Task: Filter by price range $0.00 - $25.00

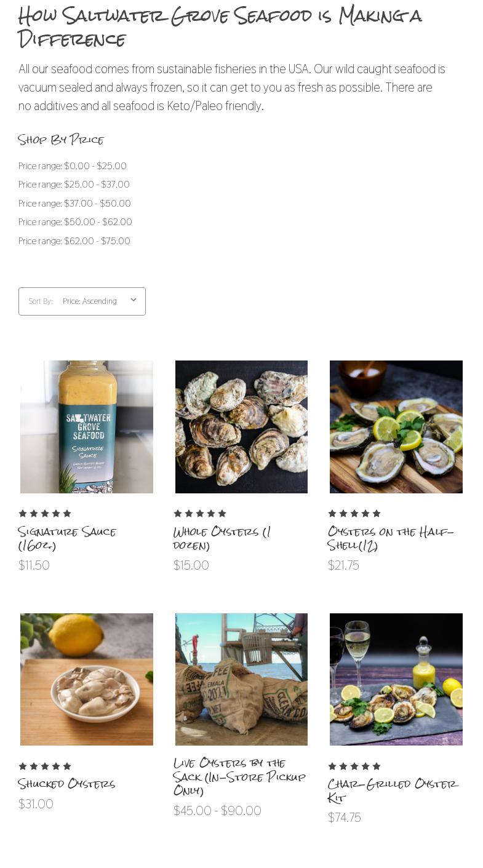Action: 73,166
